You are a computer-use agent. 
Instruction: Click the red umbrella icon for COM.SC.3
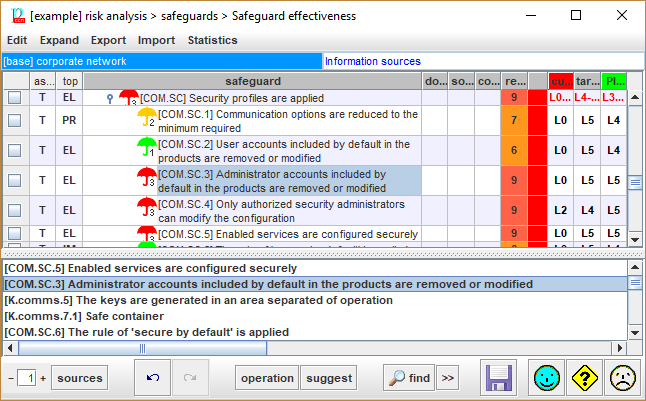point(146,179)
